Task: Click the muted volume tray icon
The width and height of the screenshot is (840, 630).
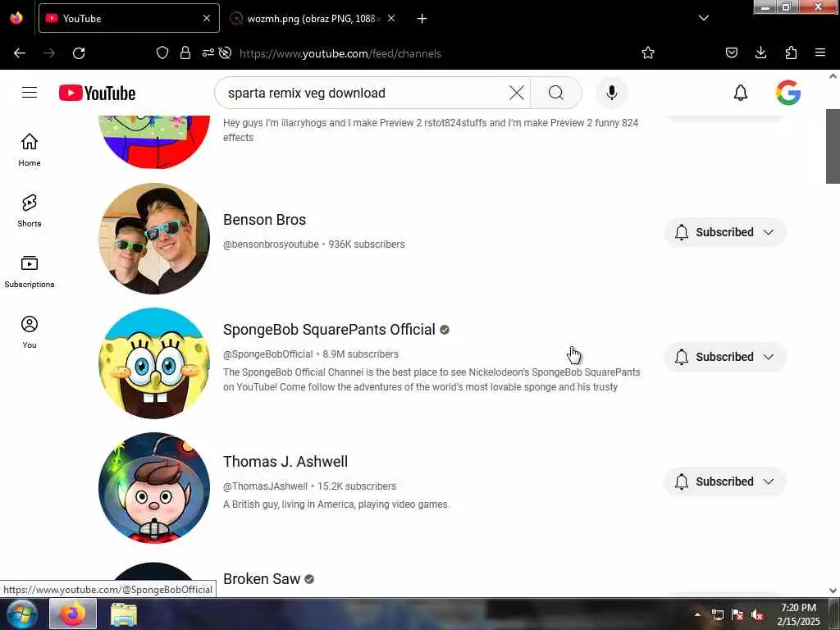Action: 757,615
